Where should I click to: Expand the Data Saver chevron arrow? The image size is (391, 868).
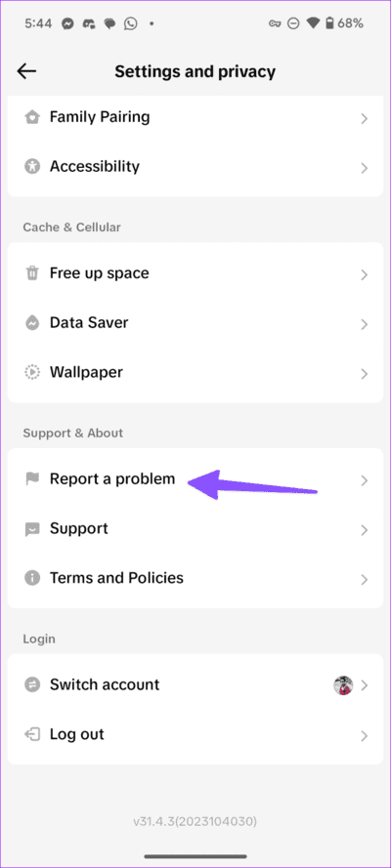tap(364, 324)
